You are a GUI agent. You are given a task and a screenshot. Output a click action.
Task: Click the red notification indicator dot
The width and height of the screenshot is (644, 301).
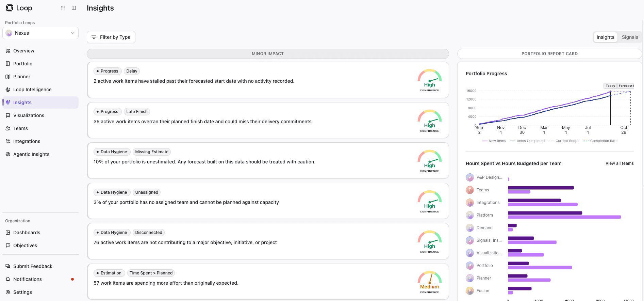click(x=72, y=279)
